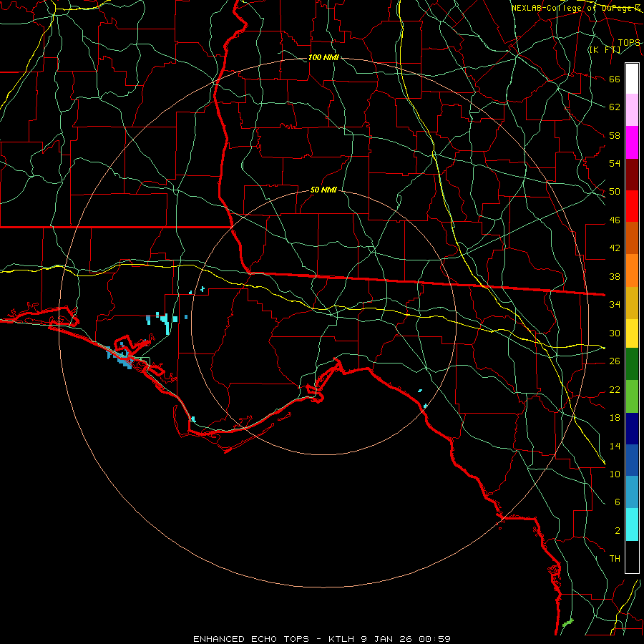Click the legend value "22"

click(x=615, y=389)
